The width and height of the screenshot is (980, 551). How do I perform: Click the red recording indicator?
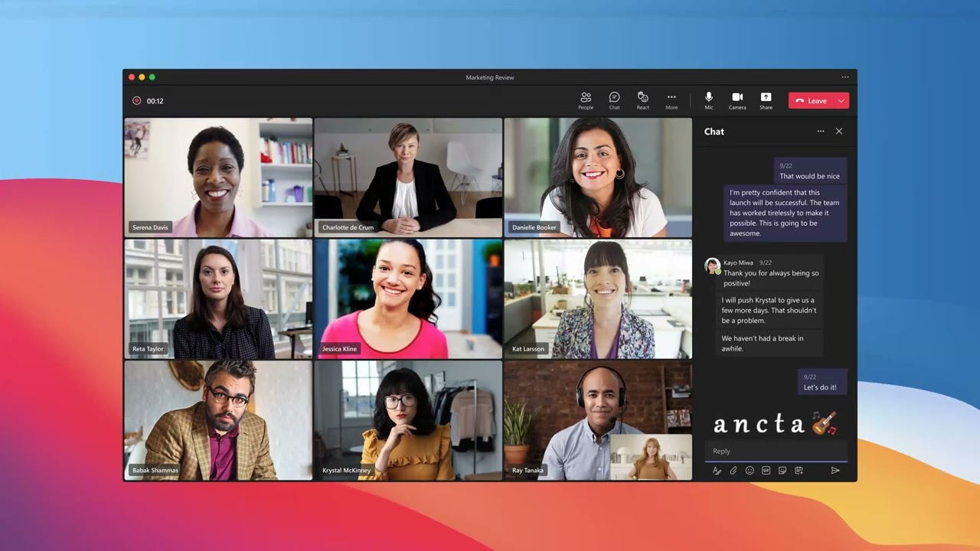[136, 101]
